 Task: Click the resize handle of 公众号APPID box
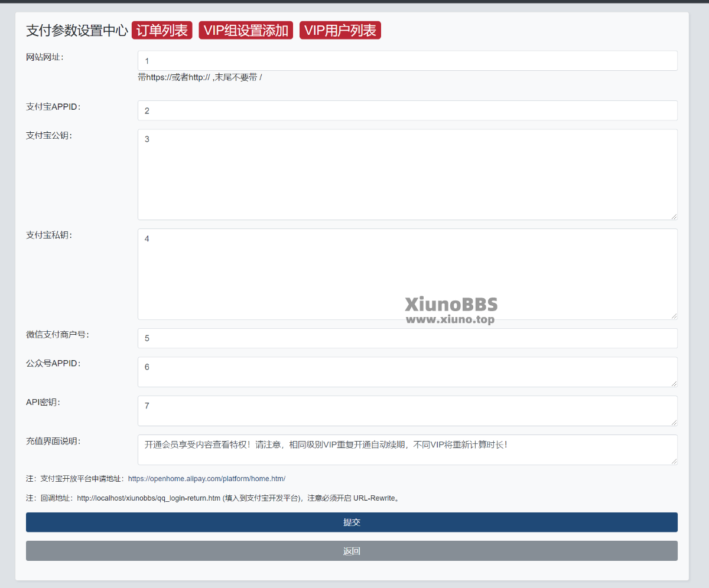(674, 383)
